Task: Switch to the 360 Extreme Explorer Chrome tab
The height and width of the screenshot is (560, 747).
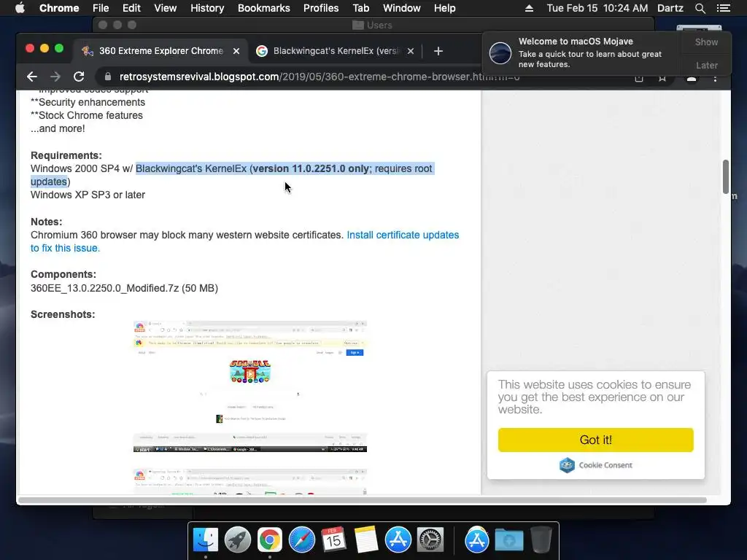Action: click(160, 51)
